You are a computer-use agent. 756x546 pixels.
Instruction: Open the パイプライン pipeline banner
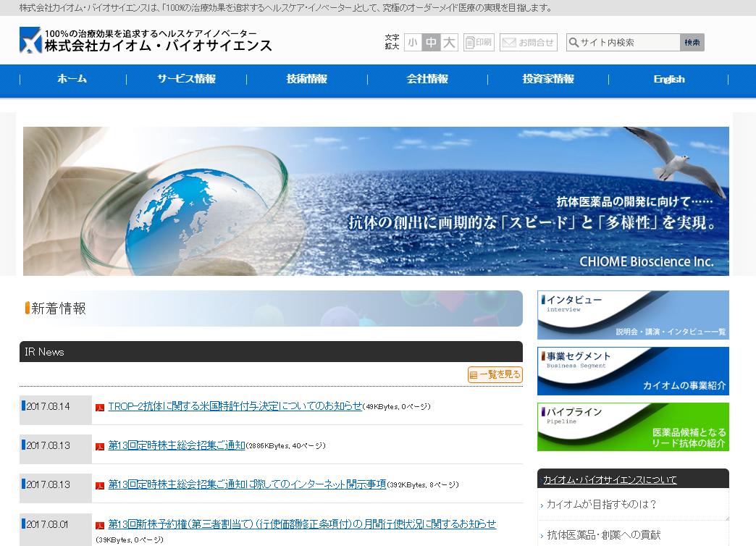click(x=633, y=427)
